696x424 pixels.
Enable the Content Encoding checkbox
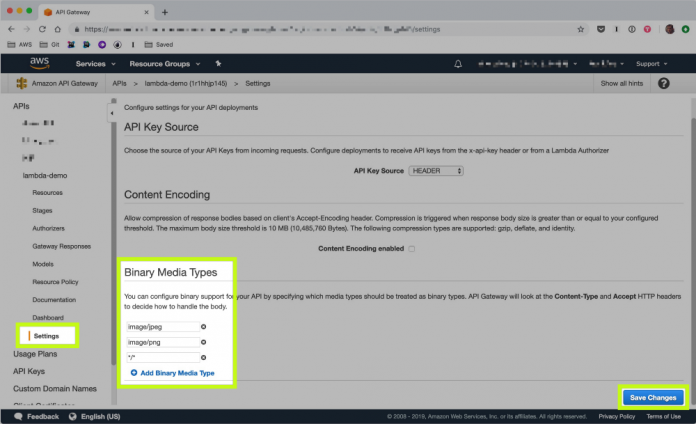[x=411, y=248]
